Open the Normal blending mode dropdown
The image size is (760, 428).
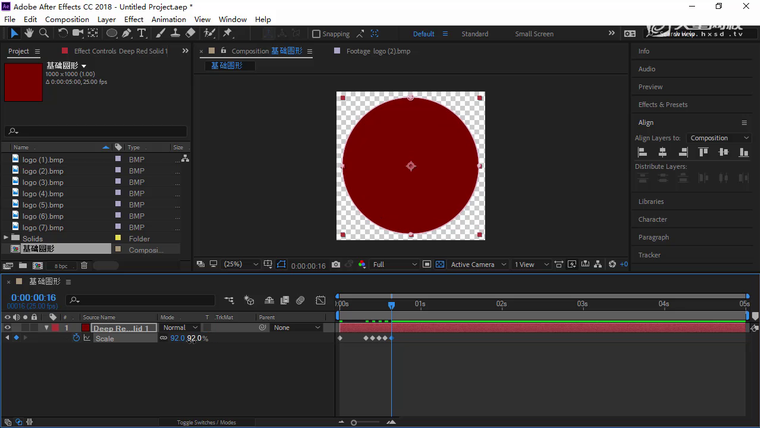pyautogui.click(x=180, y=328)
